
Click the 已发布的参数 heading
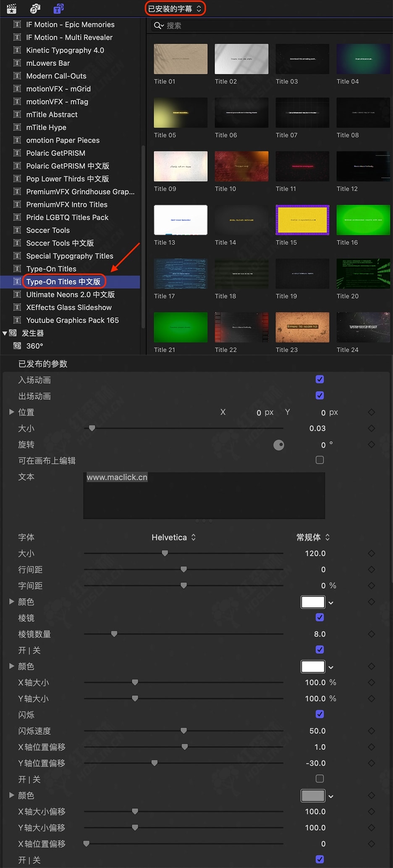click(43, 364)
